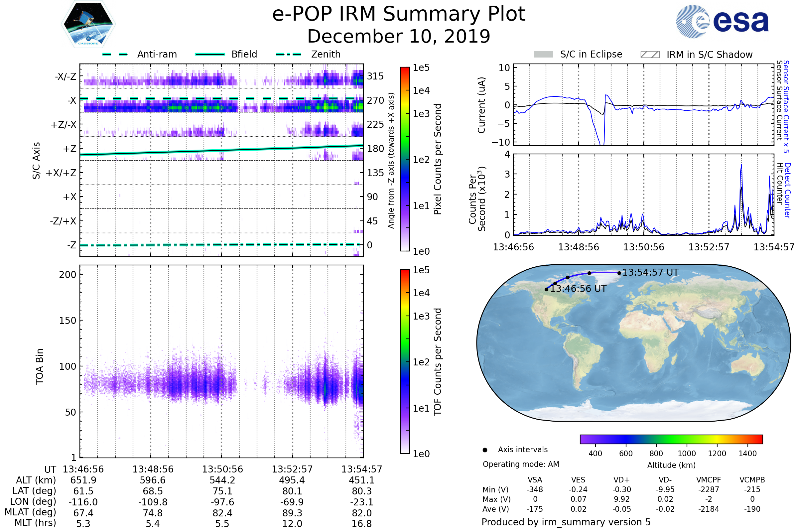Click the Zenith dash-dot legend marker

[x=288, y=54]
